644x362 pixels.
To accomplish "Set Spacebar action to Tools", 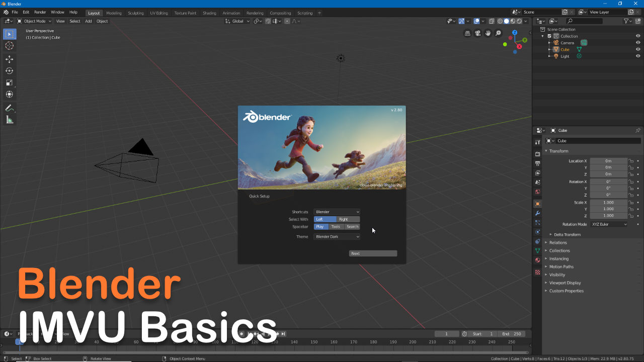I will click(x=336, y=227).
